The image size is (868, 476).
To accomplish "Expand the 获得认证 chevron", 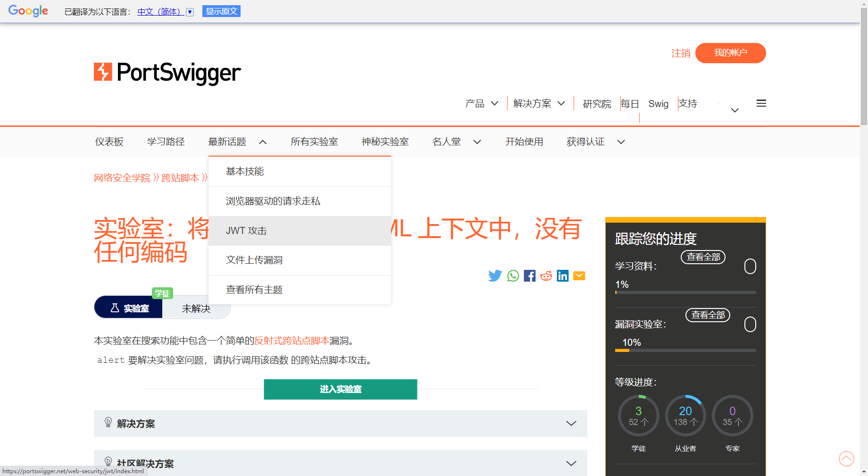I will (621, 142).
